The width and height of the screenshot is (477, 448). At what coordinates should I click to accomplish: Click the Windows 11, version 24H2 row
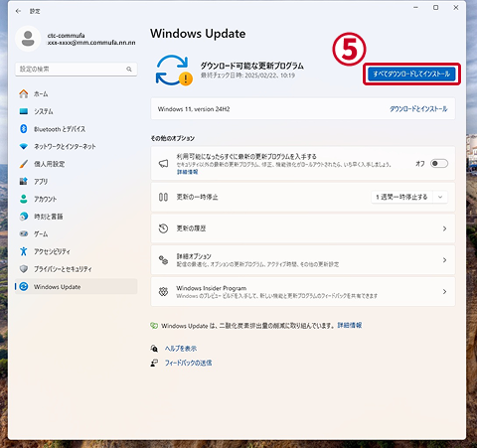[x=303, y=109]
